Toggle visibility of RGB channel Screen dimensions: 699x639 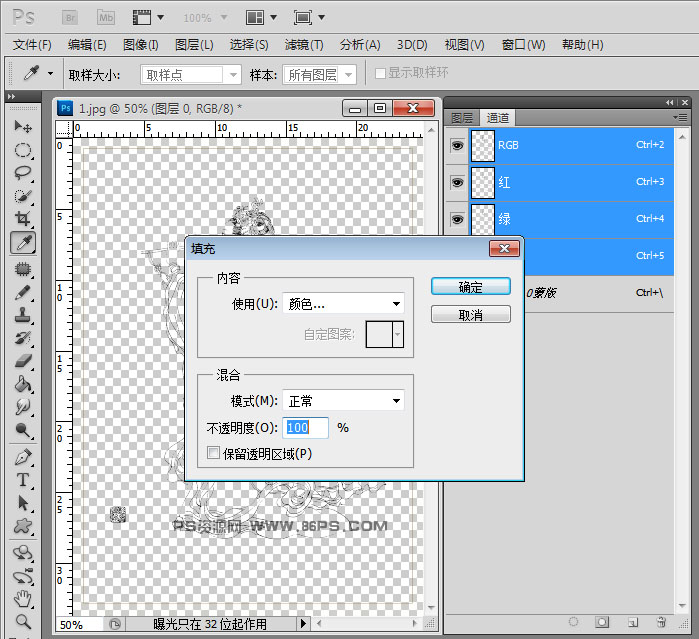pos(457,145)
